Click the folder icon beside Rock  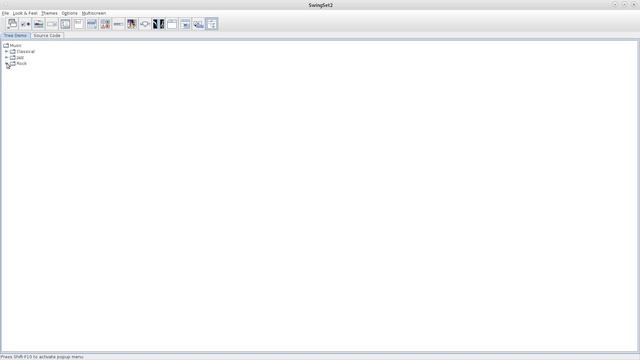pyautogui.click(x=13, y=64)
